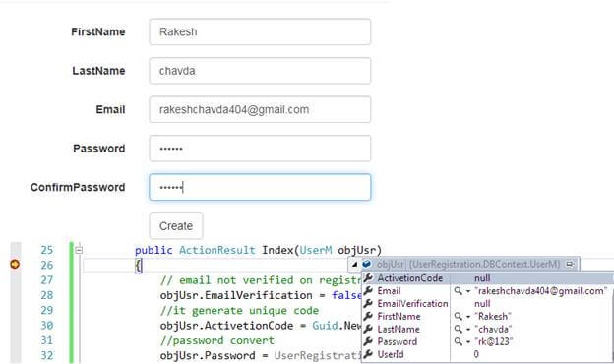
Task: Click the wrench icon beside UserId
Action: 368,354
